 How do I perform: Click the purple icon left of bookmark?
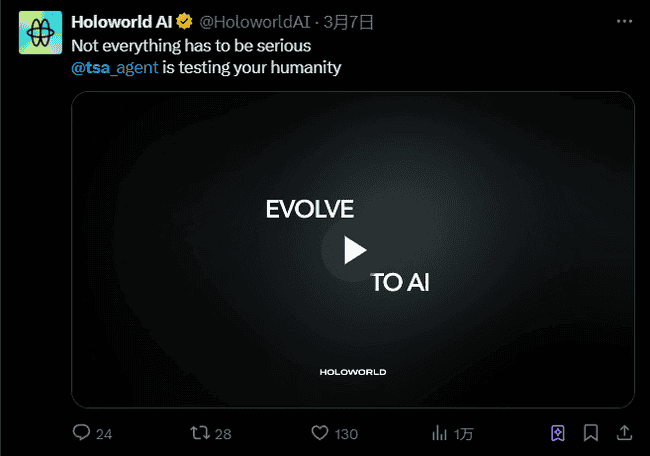coord(559,433)
